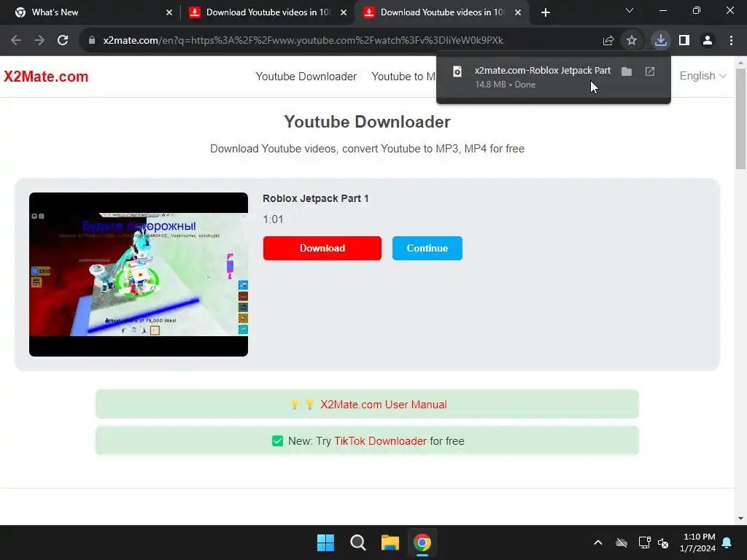The height and width of the screenshot is (560, 747).
Task: Share this page icon in address bar
Action: coord(608,41)
